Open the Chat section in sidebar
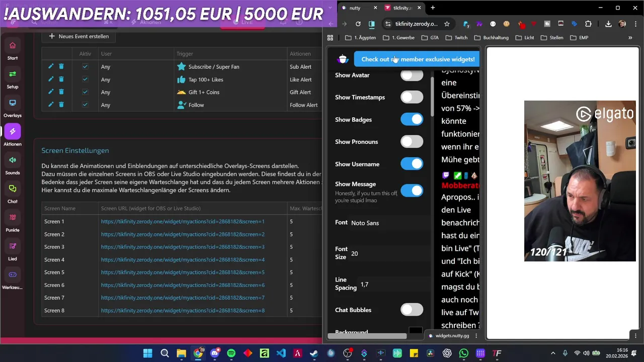The height and width of the screenshot is (362, 644). pyautogui.click(x=13, y=194)
